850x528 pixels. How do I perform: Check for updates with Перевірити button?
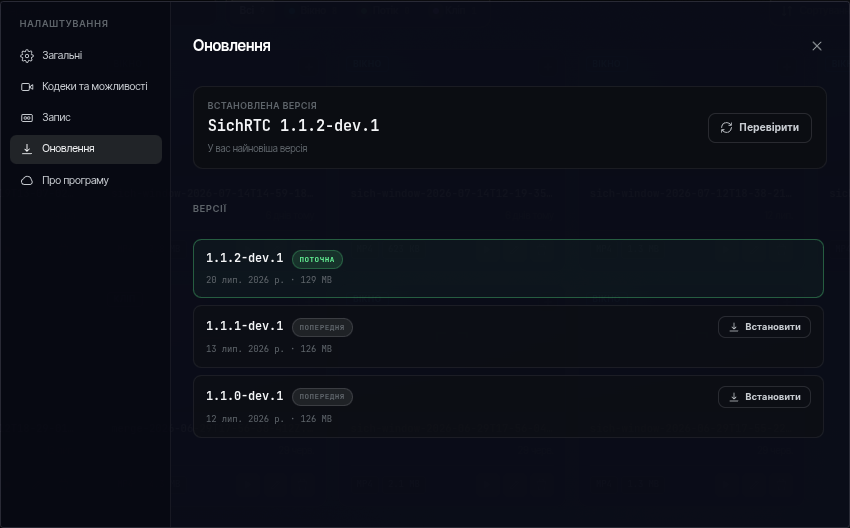tap(759, 128)
